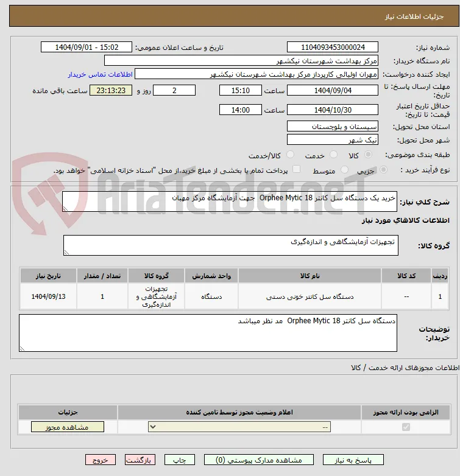The width and height of the screenshot is (460, 476).
Task: Toggle the اسناد خزانه اسلامی payment checkbox
Action: (x=296, y=169)
